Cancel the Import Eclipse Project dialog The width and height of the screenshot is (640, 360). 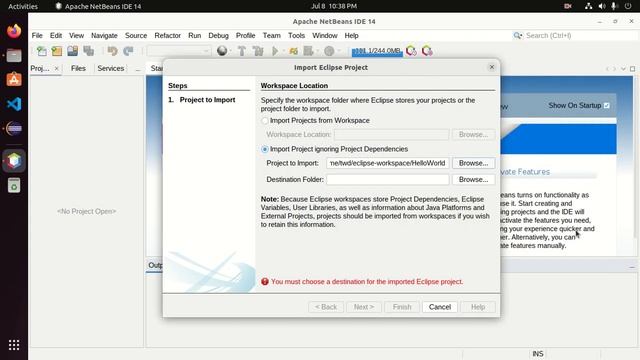point(440,307)
